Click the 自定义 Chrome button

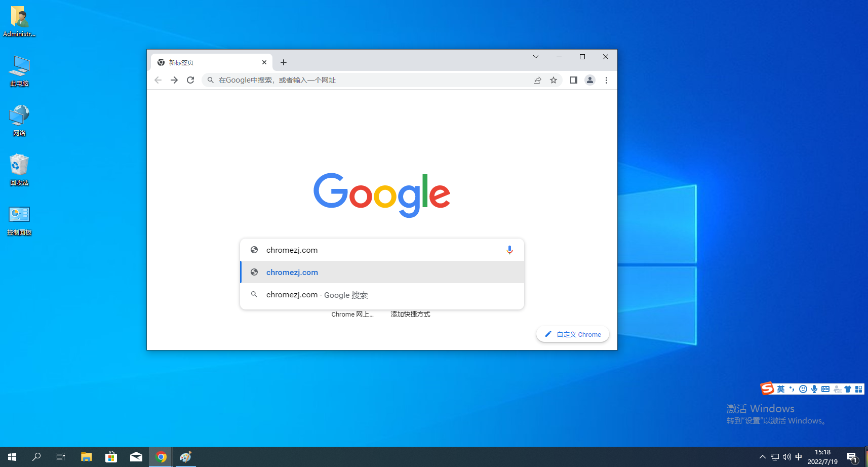573,334
